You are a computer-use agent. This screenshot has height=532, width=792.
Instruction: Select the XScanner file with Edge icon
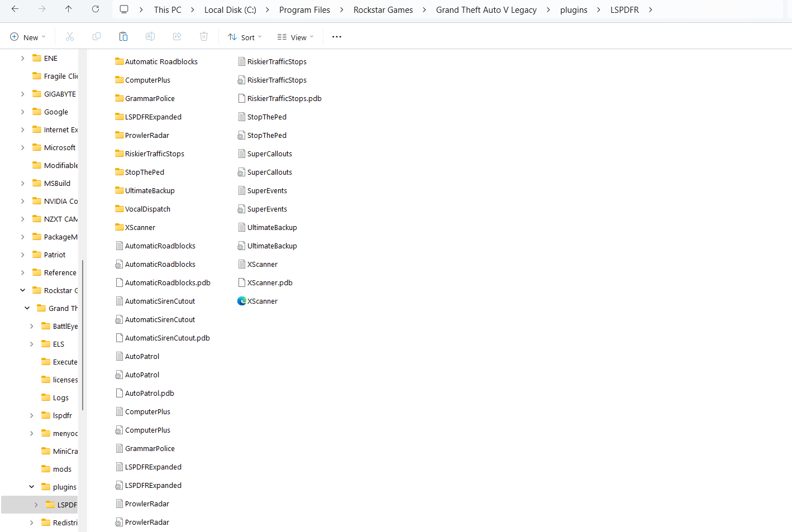click(x=257, y=301)
